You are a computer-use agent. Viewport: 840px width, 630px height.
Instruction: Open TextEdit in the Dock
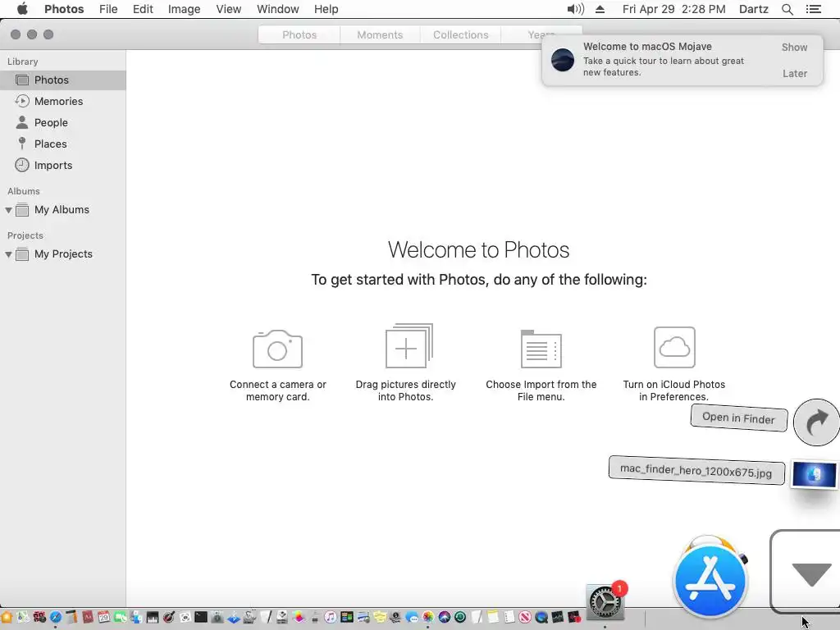tap(476, 617)
